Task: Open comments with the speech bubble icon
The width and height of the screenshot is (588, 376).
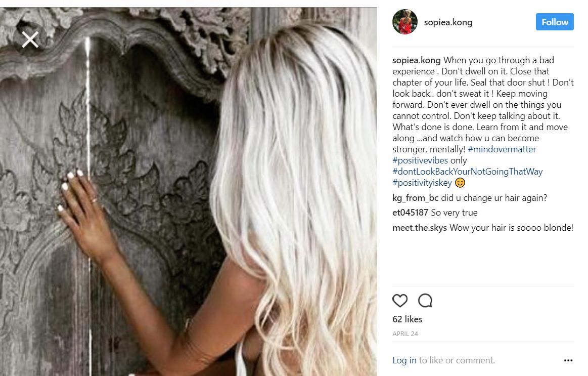Action: (425, 300)
